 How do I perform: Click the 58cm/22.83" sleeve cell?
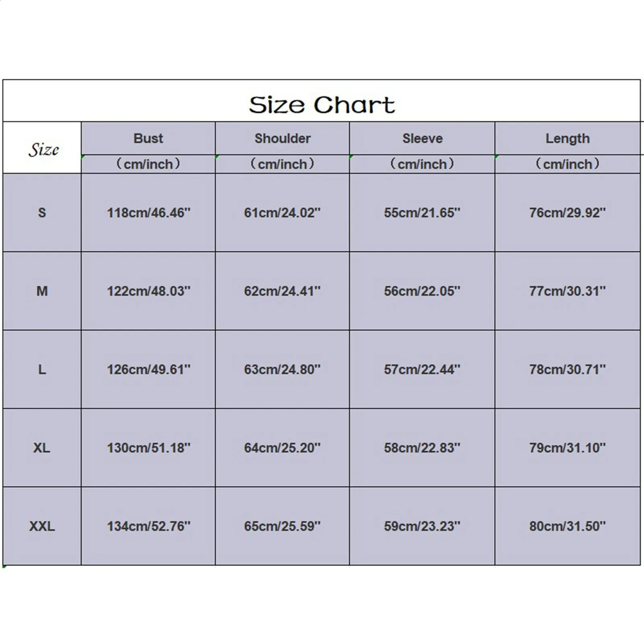pyautogui.click(x=422, y=448)
